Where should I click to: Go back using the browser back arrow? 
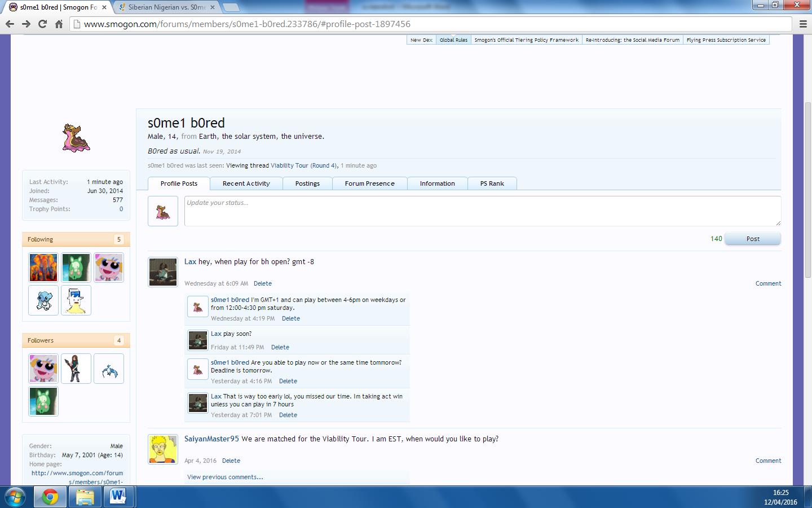point(10,24)
